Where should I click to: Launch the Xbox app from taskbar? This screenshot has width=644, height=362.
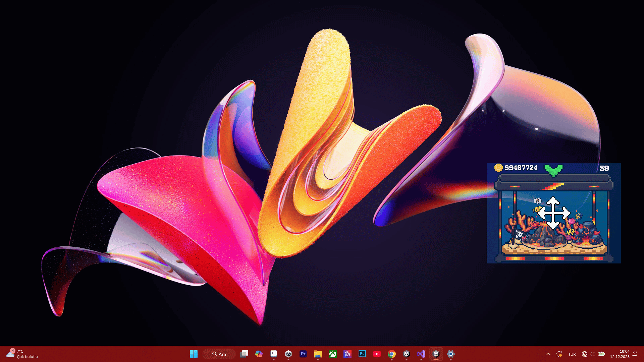pos(333,354)
